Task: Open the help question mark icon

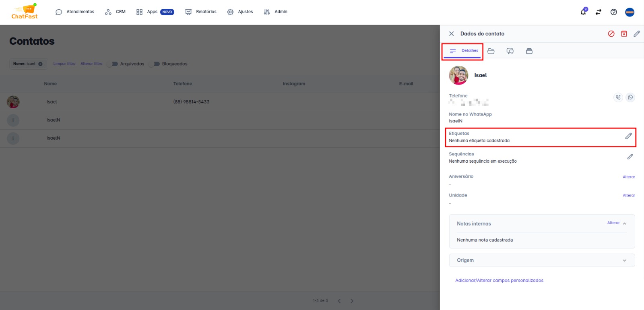Action: [x=613, y=12]
